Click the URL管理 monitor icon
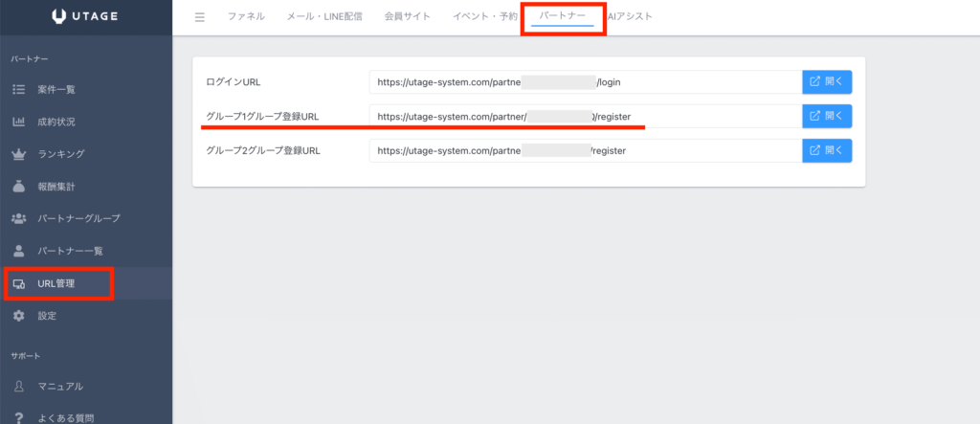The image size is (980, 424). coord(19,284)
